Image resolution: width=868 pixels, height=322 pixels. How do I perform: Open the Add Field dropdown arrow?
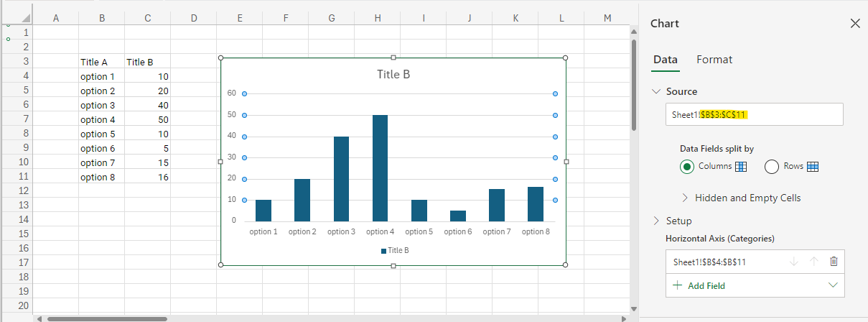833,285
